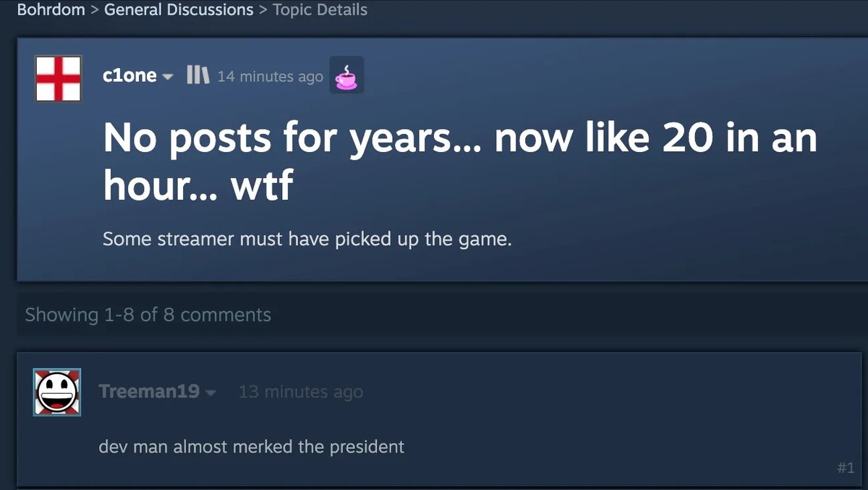
Task: Select Topic Details breadcrumb item
Action: [x=320, y=10]
